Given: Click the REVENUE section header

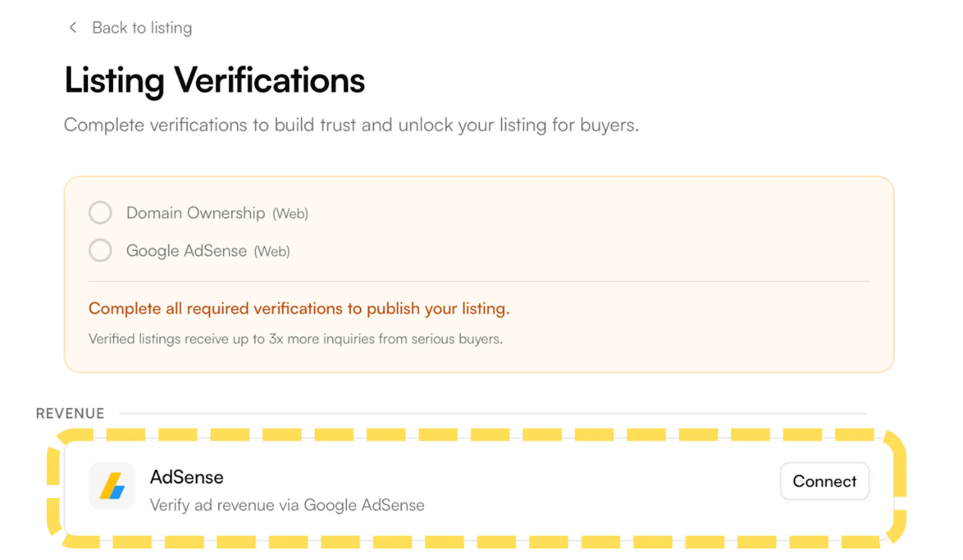Looking at the screenshot, I should (x=70, y=414).
